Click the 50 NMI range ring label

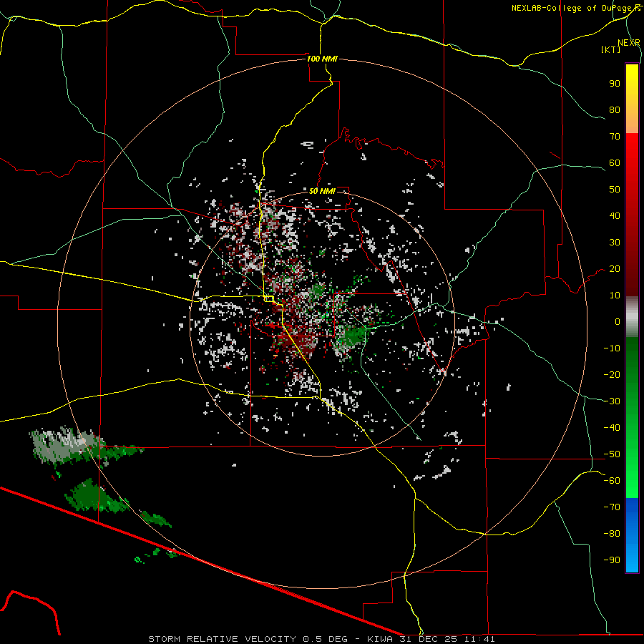tap(322, 191)
